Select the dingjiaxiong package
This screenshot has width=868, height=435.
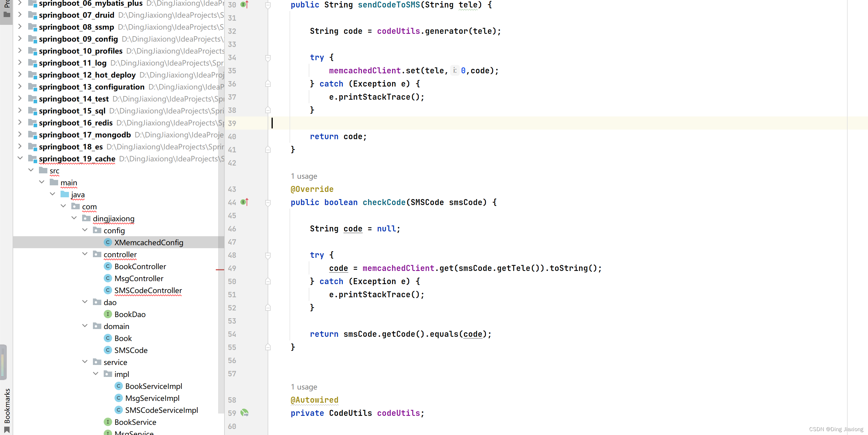point(113,219)
